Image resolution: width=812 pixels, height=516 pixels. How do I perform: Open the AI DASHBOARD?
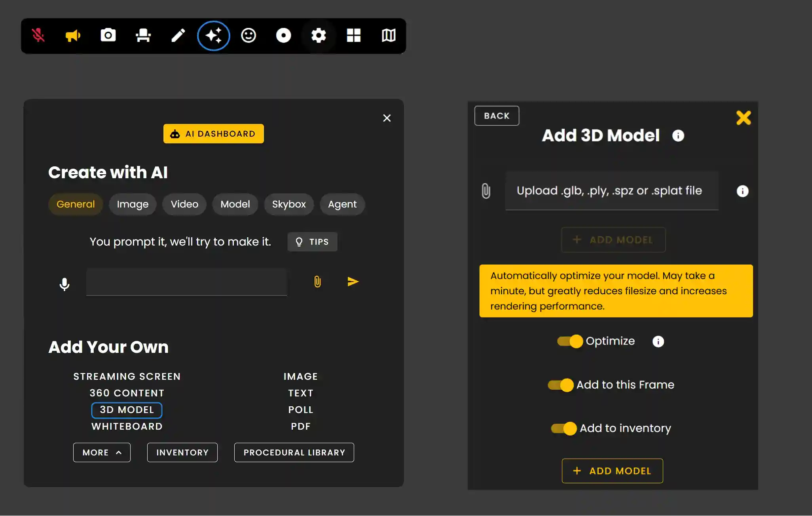pos(214,133)
